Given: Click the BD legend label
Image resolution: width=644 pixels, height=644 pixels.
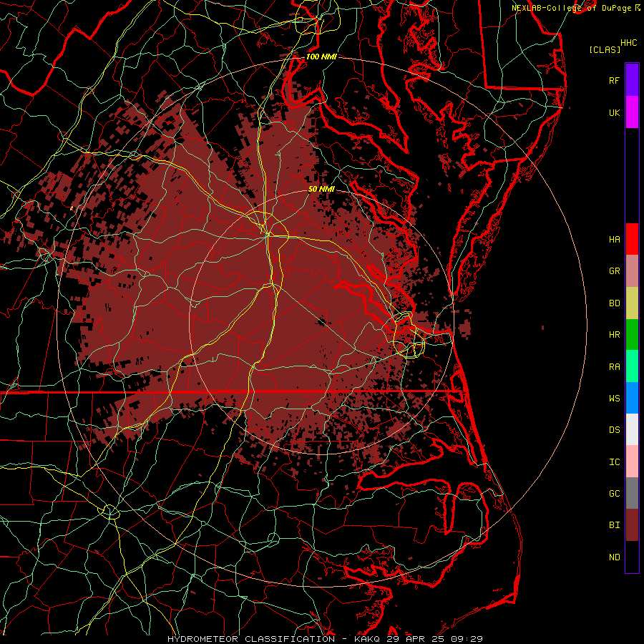Looking at the screenshot, I should tap(614, 303).
